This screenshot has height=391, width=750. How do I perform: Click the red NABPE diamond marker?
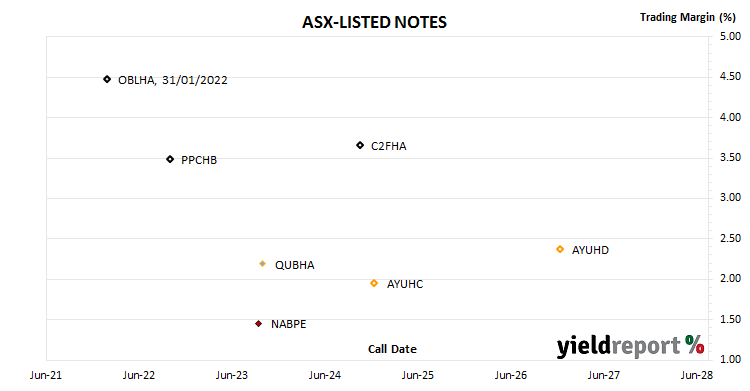click(x=259, y=324)
